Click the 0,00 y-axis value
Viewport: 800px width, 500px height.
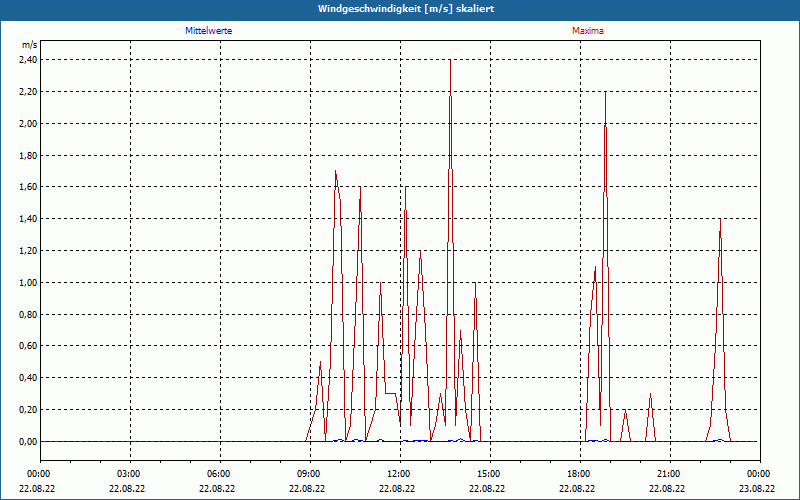pos(29,441)
